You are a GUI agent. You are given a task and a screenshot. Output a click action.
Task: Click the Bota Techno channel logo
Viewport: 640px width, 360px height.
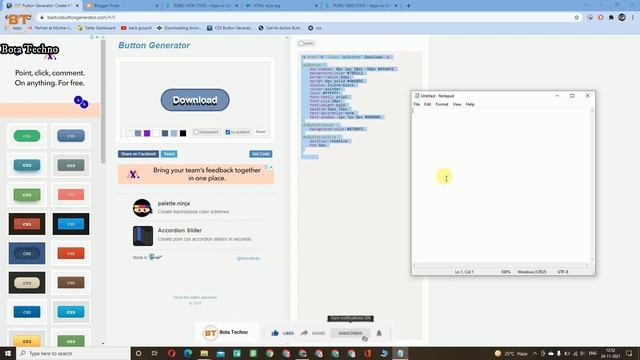point(210,333)
